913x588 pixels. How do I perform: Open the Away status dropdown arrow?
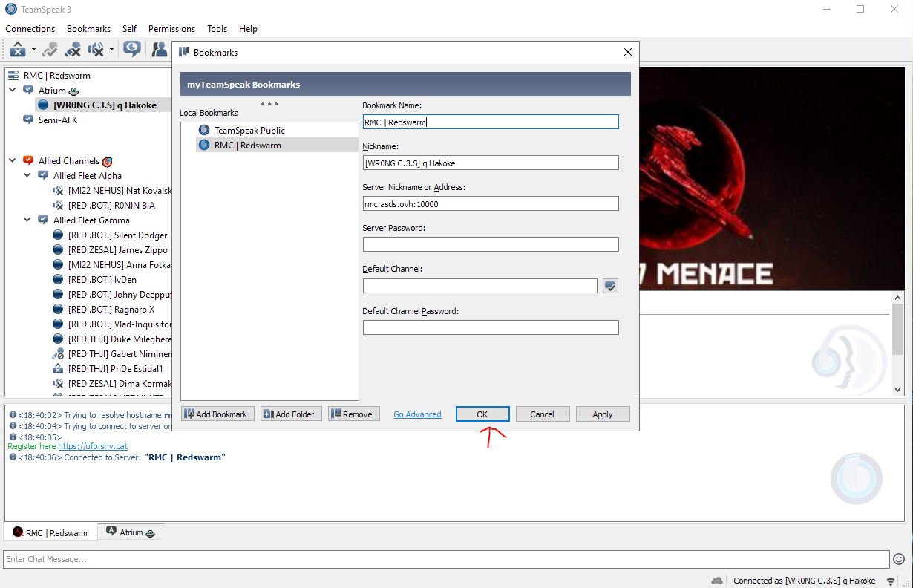coord(33,50)
